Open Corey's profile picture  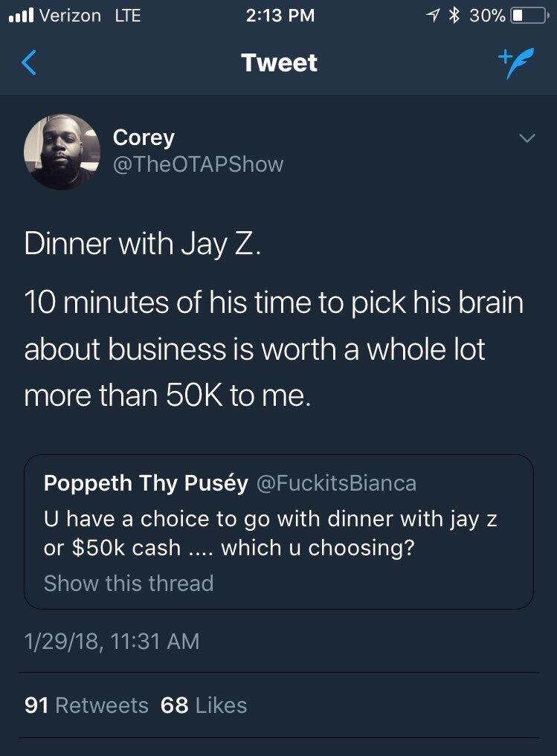[x=62, y=152]
